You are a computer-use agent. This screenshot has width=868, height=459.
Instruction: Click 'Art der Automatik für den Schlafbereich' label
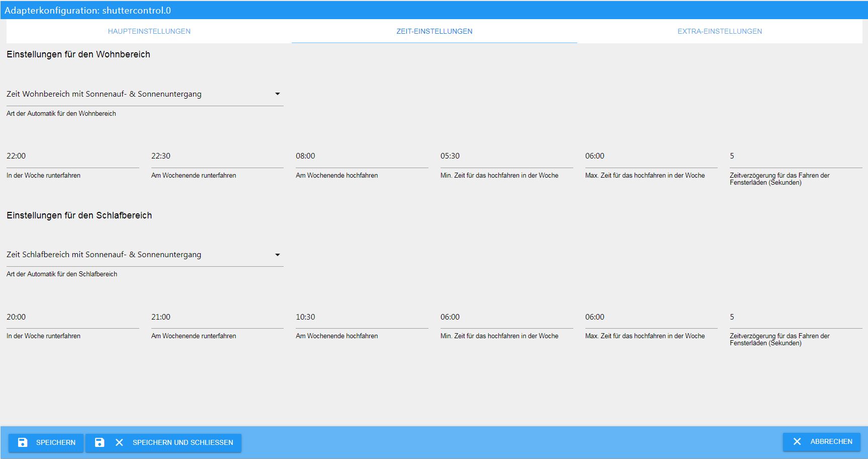(x=62, y=274)
